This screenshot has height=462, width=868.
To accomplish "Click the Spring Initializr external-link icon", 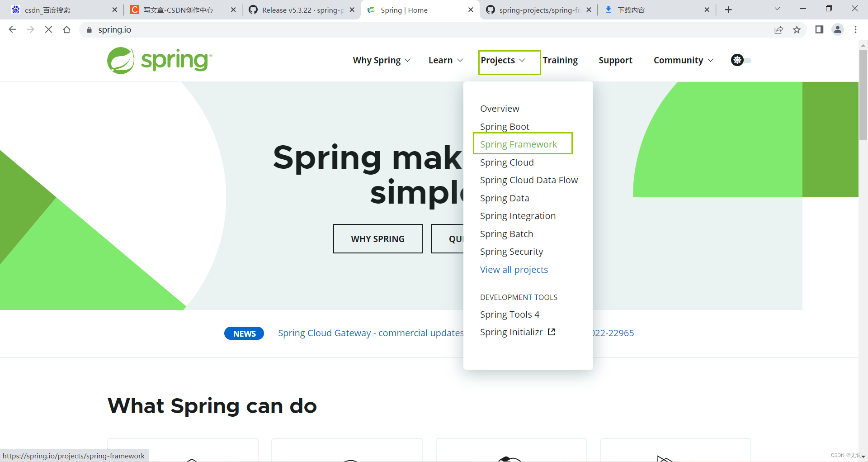I will point(551,332).
